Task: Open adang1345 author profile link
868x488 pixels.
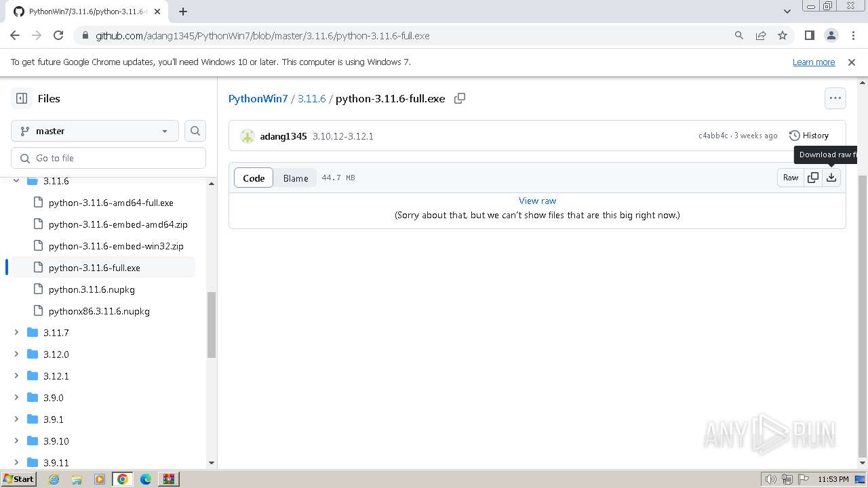Action: tap(283, 136)
